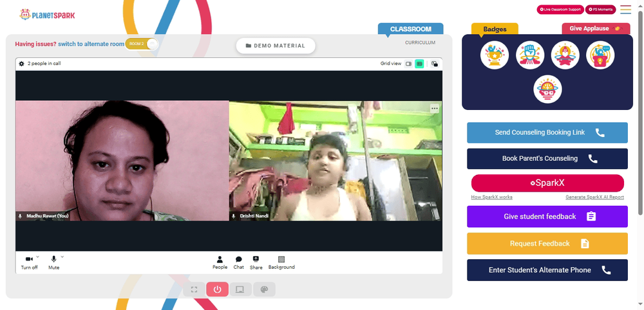Expand microphone options chevron next to Mute
Viewport: 644px width, 310px height.
(62, 257)
